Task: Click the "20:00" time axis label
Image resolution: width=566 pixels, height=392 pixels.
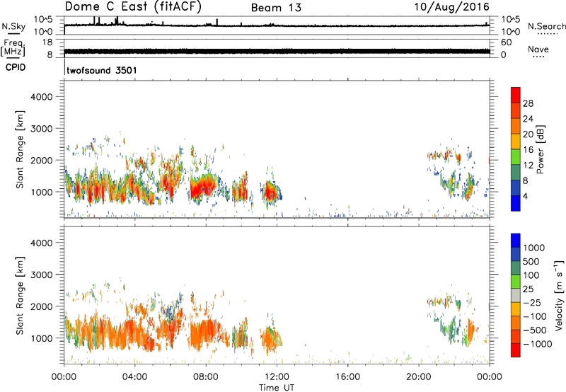Action: click(419, 377)
